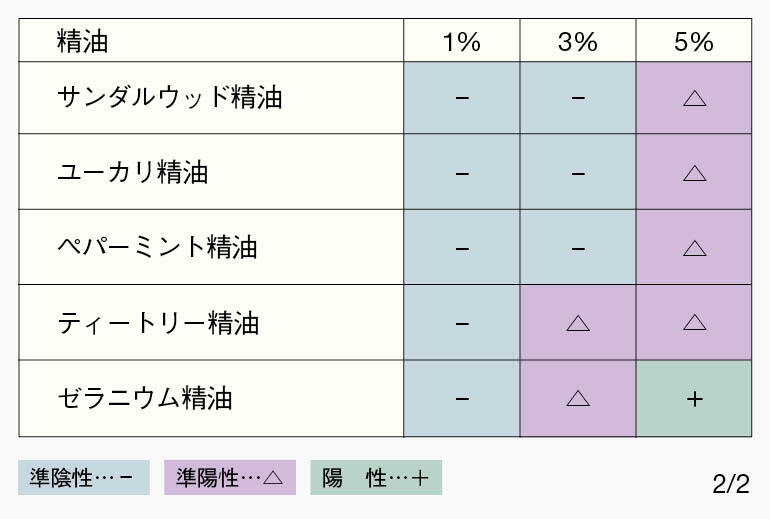Click the triangle in ティートリー 5% cell
This screenshot has height=519, width=770.
(x=694, y=323)
